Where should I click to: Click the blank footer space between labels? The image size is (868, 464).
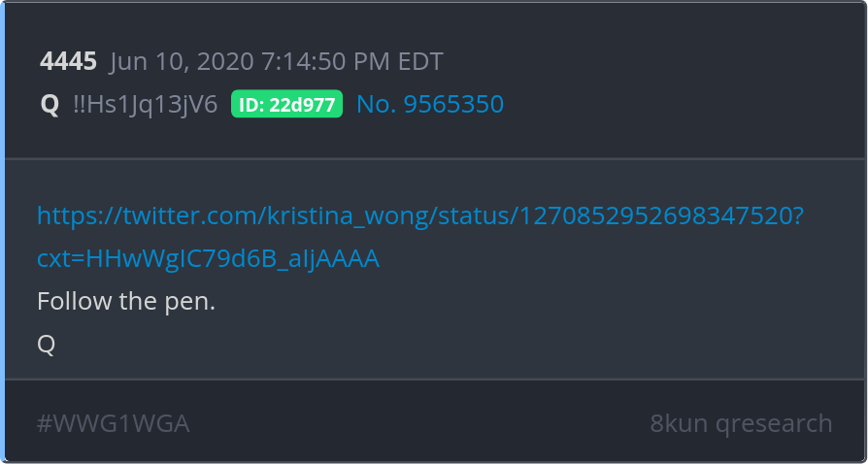pyautogui.click(x=419, y=424)
